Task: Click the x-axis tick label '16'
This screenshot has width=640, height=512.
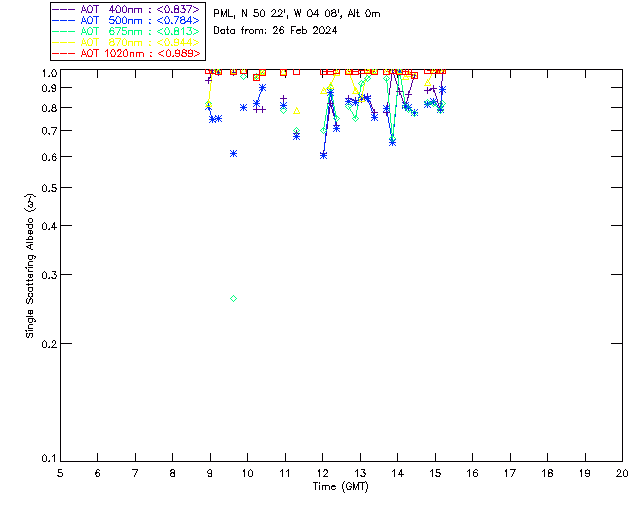Action: tap(473, 473)
